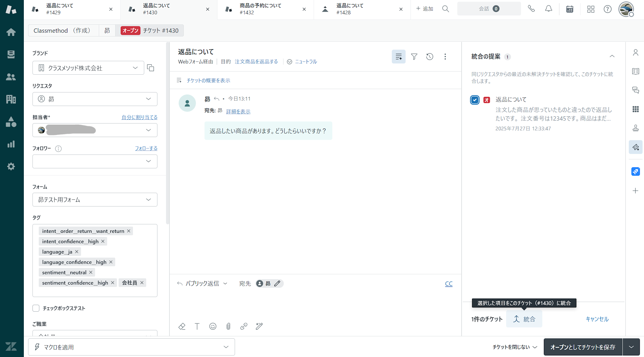The height and width of the screenshot is (357, 644).
Task: Click the 追加 add tab button
Action: (x=425, y=9)
